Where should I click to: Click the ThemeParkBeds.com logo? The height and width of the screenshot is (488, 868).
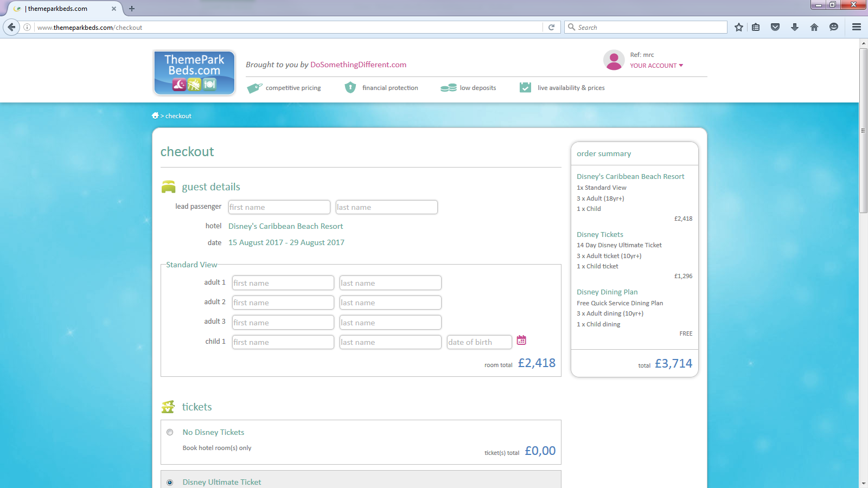[x=194, y=73]
